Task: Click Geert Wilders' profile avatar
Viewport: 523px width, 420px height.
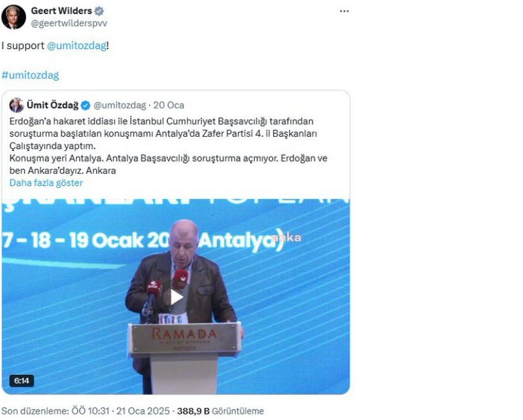Action: click(14, 17)
